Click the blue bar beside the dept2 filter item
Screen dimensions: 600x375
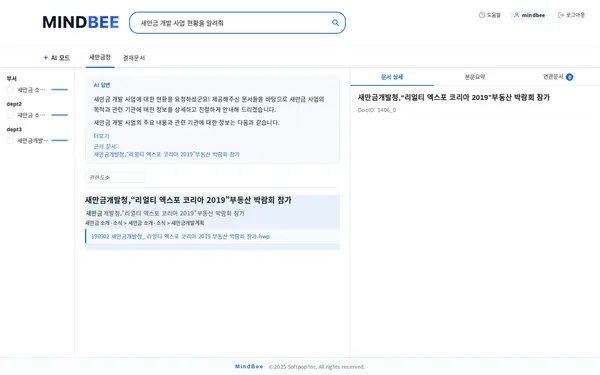coord(59,115)
